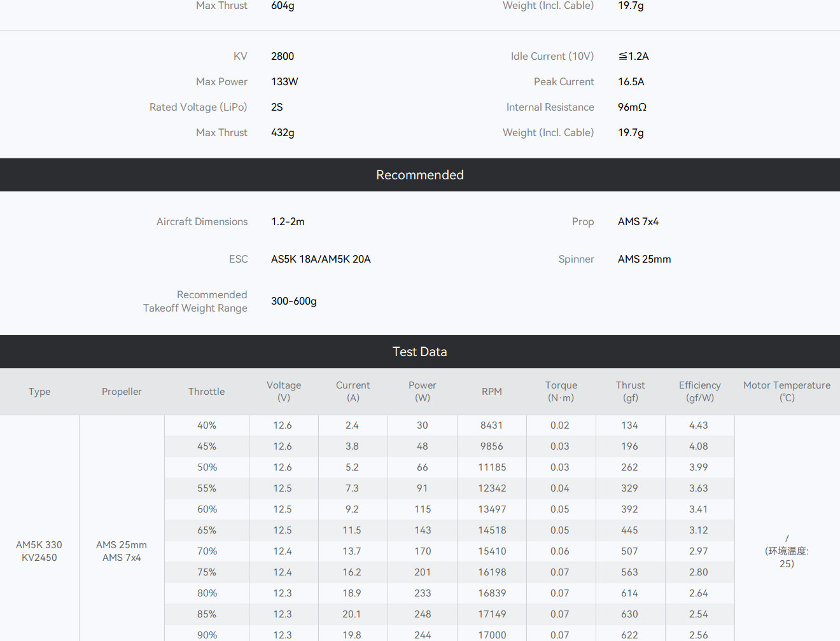Click the efficiency value 4.43

point(699,425)
